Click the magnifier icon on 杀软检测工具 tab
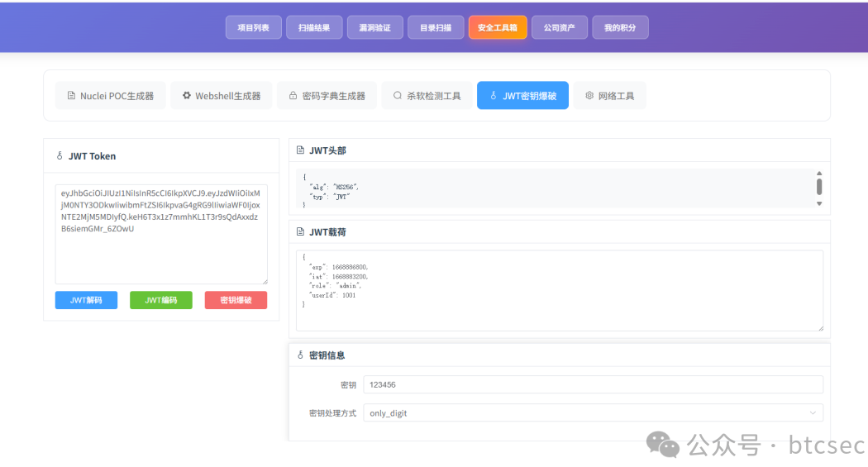 pos(398,96)
